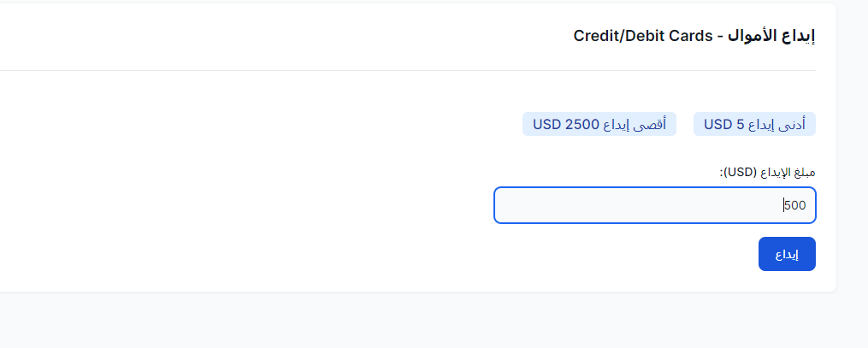Viewport: 868px width, 348px height.
Task: Click the gray margin right of the card
Action: click(852, 171)
